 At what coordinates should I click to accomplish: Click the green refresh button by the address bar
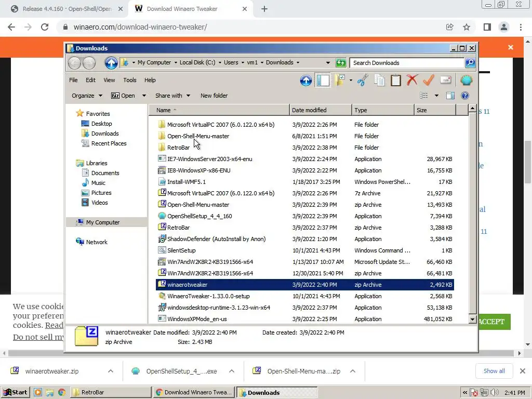tap(341, 63)
